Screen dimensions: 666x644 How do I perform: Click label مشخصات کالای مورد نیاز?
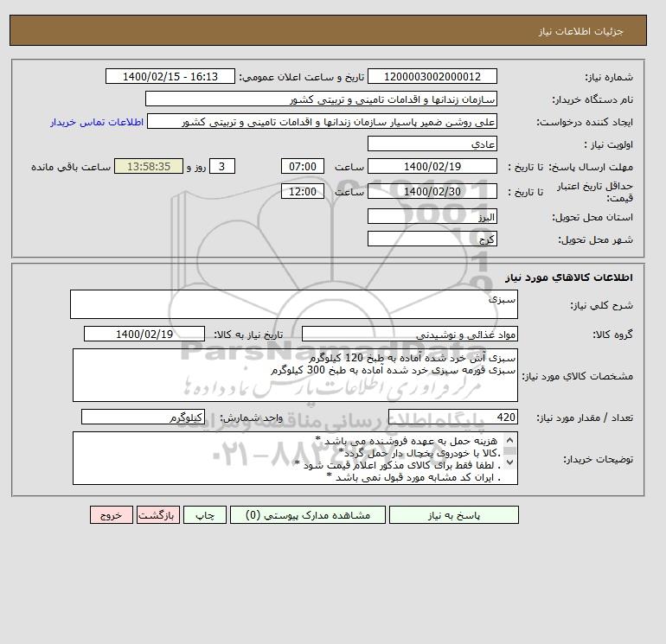[577, 376]
